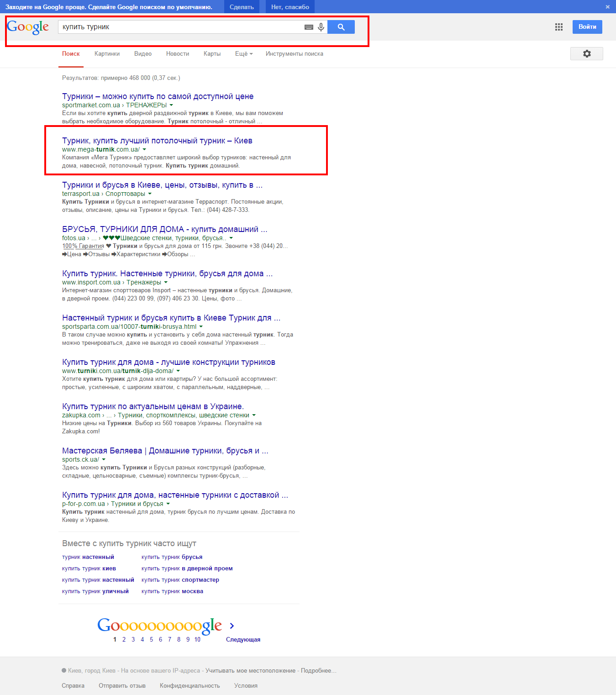616x695 pixels.
Task: Expand dropdown arrow on zakupka.com result
Action: tap(254, 415)
